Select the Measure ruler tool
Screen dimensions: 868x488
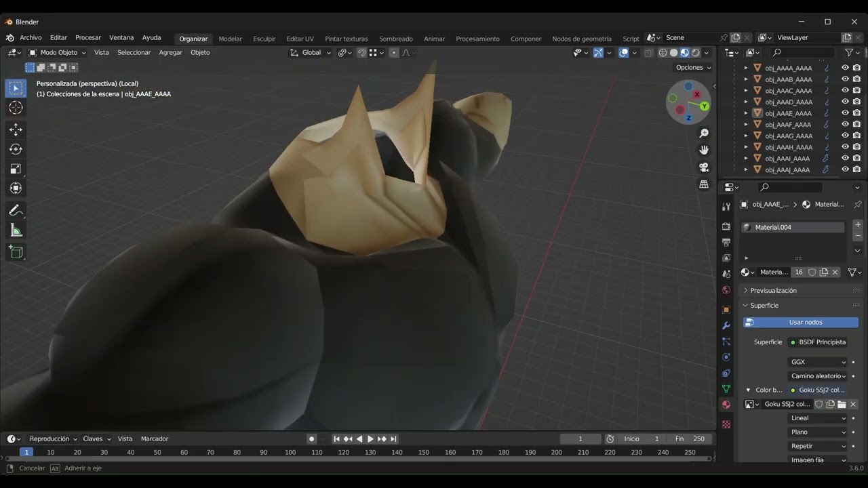(16, 231)
